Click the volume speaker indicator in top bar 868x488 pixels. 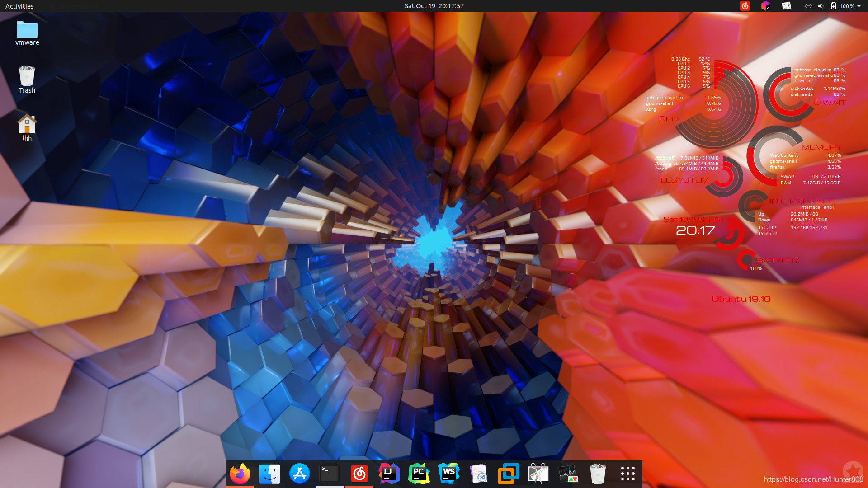point(820,6)
